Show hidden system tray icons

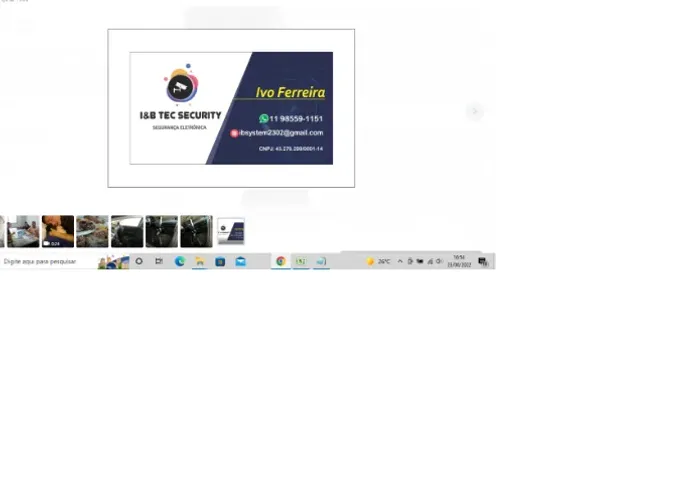click(400, 261)
